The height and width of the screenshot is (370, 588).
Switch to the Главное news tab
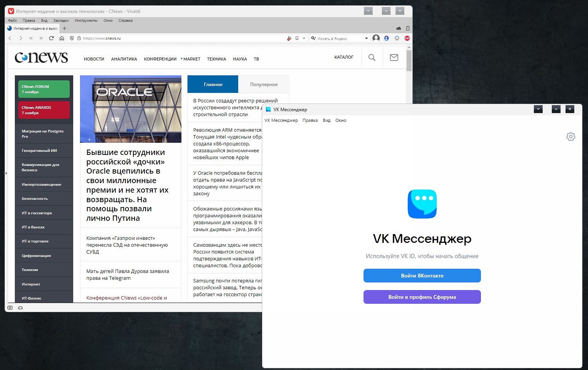[x=213, y=85]
